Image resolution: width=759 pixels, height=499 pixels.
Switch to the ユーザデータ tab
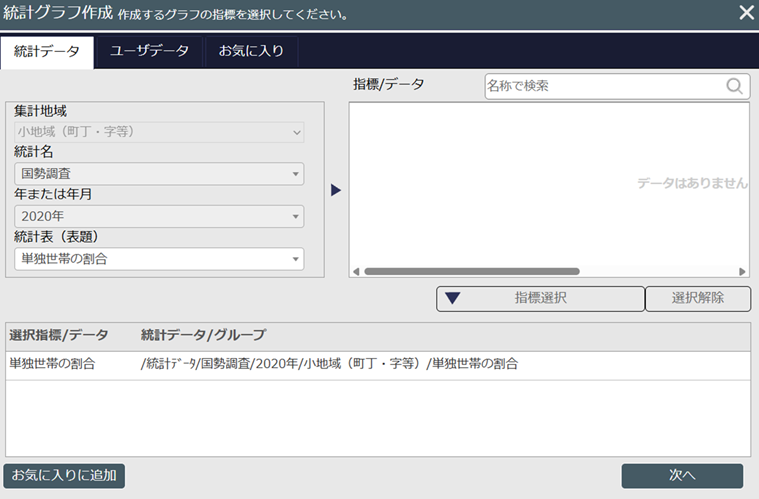coord(149,52)
